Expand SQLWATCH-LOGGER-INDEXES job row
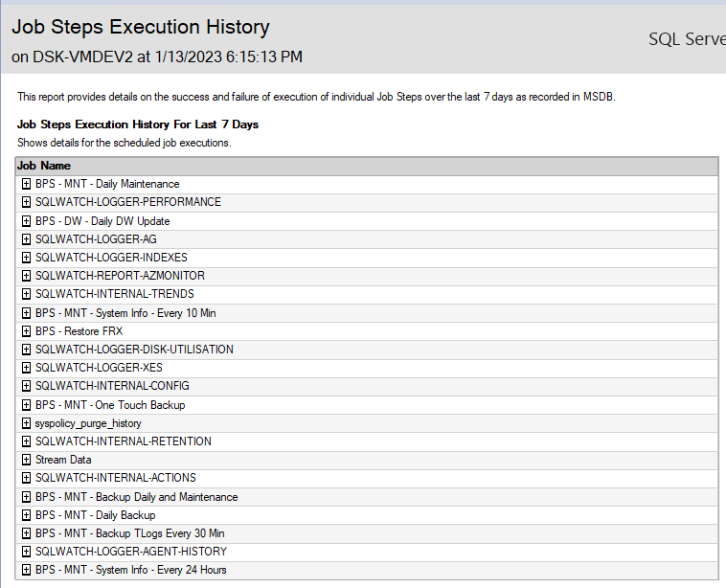726x588 pixels. (27, 258)
